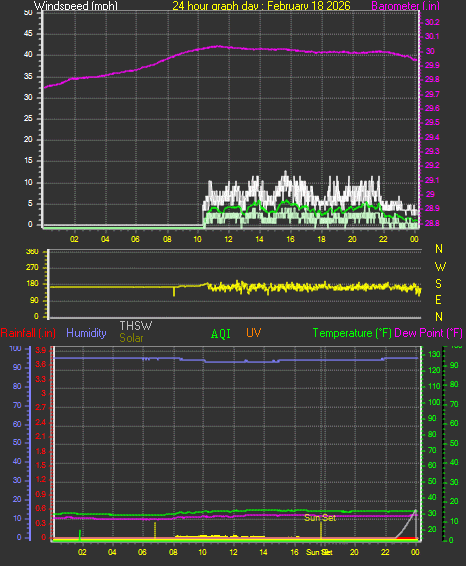Click "180" on the wind direction axis
Image resolution: width=466 pixels, height=566 pixels.
[x=32, y=284]
